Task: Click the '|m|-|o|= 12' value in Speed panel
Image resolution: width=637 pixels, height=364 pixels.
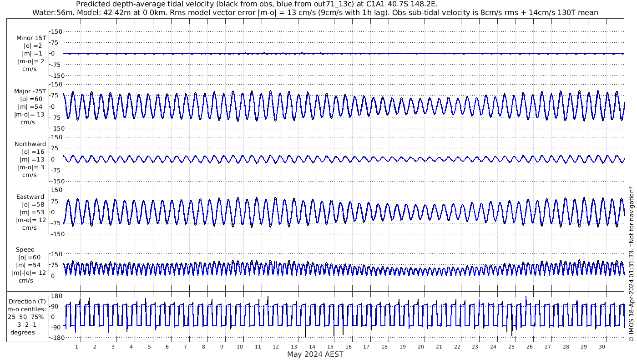Action: [29, 273]
